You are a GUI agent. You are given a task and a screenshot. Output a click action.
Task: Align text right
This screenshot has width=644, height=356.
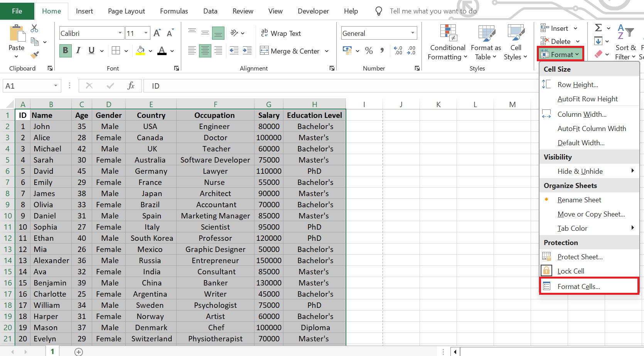point(218,50)
